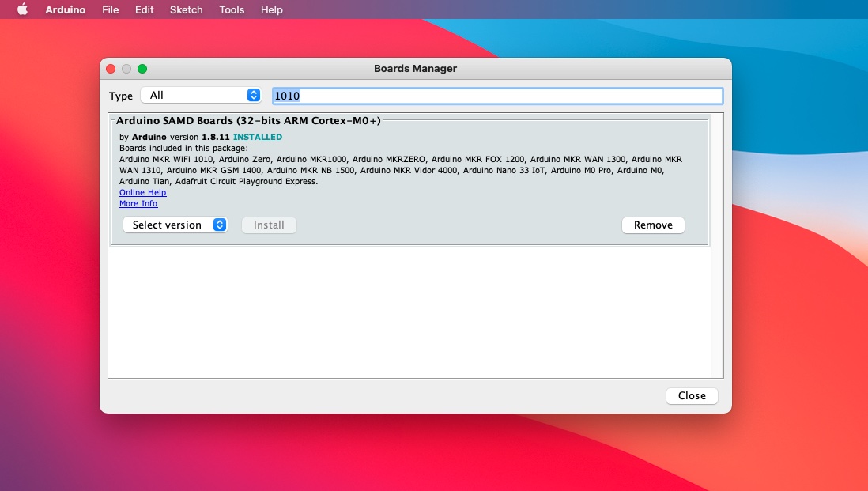Remove the Arduino SAMD Boards package

click(x=653, y=225)
